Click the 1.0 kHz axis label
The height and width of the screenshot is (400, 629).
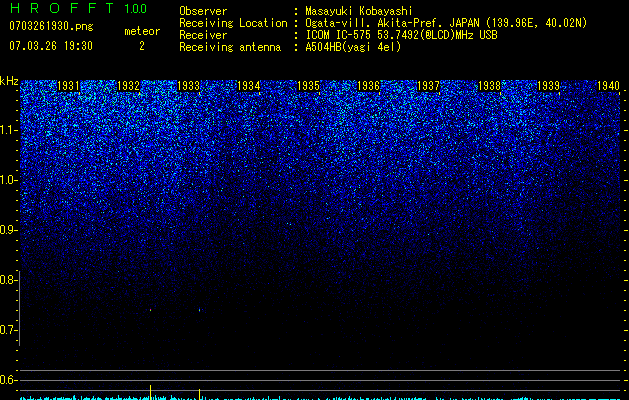tap(9, 180)
